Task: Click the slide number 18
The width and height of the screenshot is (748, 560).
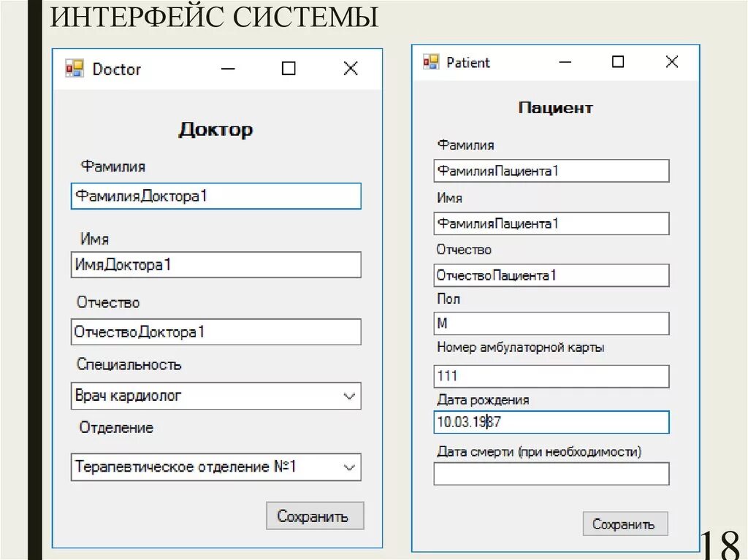Action: 720,545
